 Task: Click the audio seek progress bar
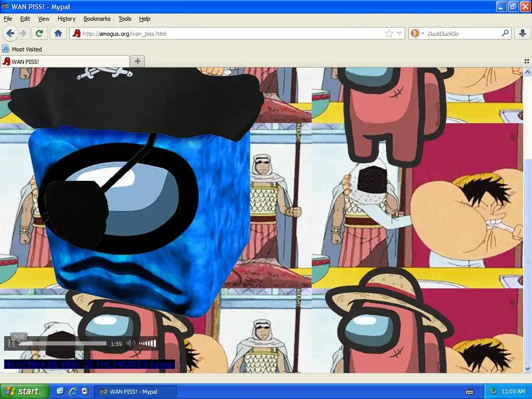click(62, 344)
